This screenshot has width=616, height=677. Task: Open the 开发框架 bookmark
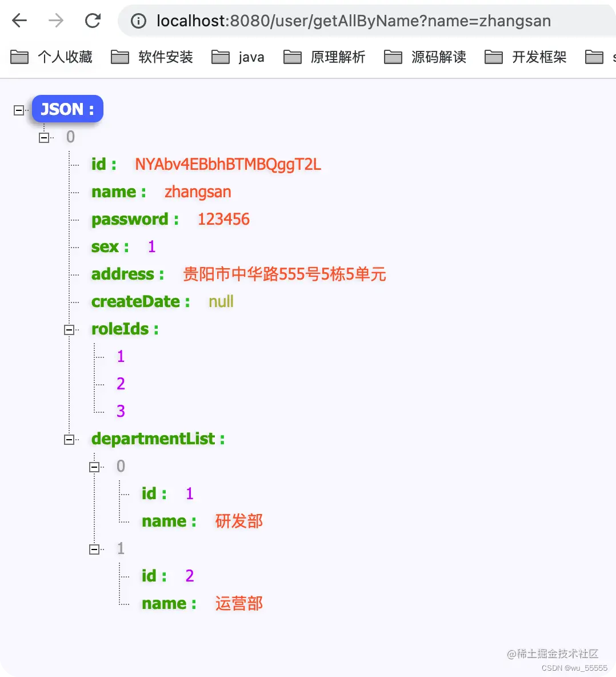[x=539, y=57]
